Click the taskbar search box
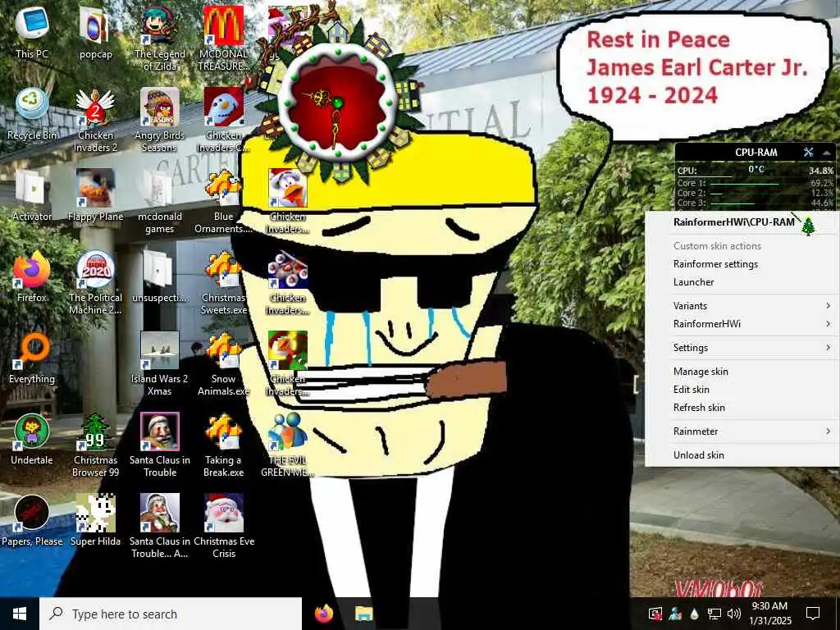The image size is (840, 630). pyautogui.click(x=171, y=614)
